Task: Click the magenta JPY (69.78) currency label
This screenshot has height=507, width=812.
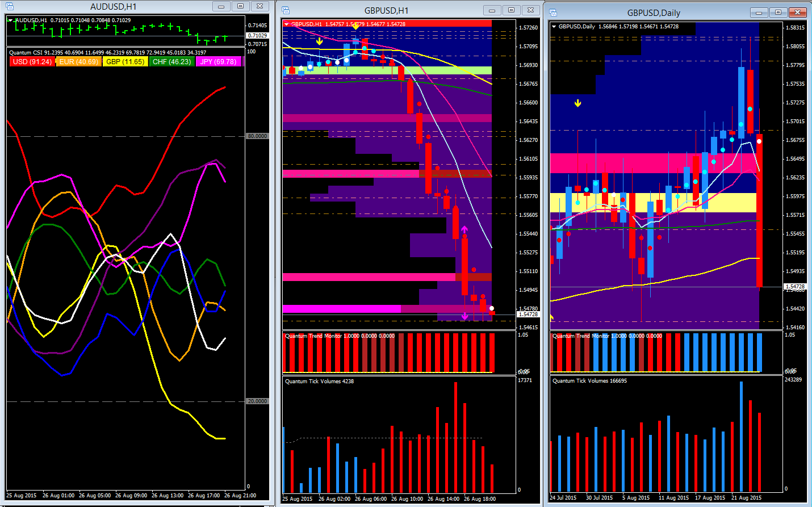Action: 219,62
